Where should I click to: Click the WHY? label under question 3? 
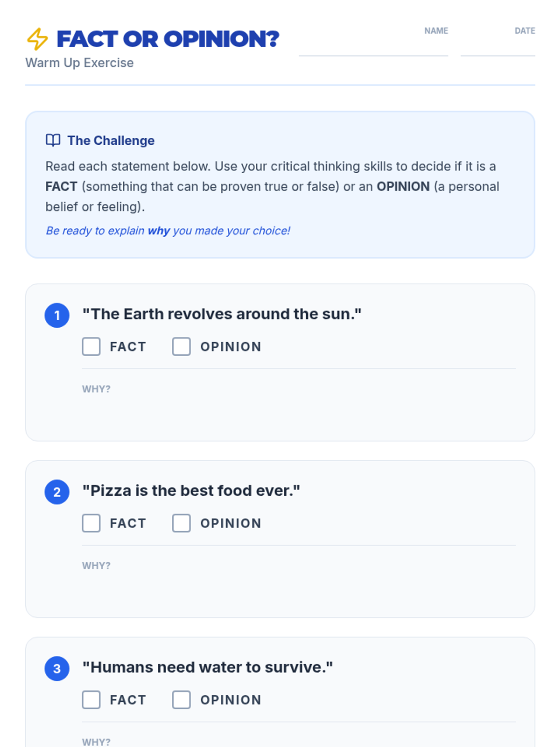pyautogui.click(x=96, y=742)
